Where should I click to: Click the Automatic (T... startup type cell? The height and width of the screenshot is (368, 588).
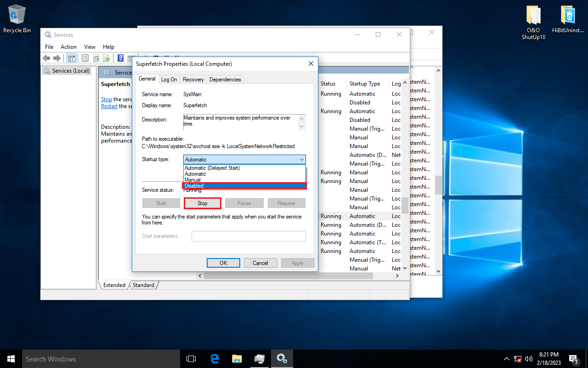[x=368, y=242]
